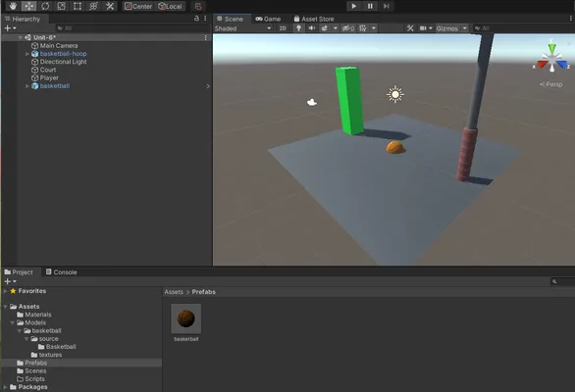Toggle grid snapping icon

coord(198,6)
